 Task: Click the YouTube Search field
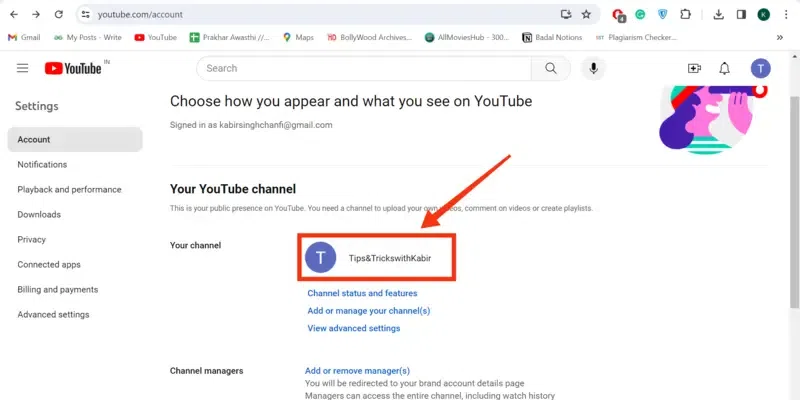(364, 68)
